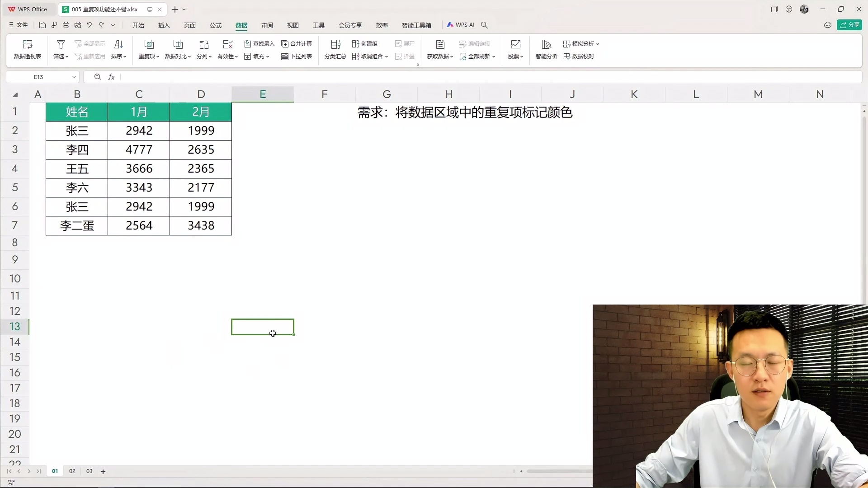The width and height of the screenshot is (868, 488).
Task: Open the 文件 menu
Action: click(x=18, y=25)
